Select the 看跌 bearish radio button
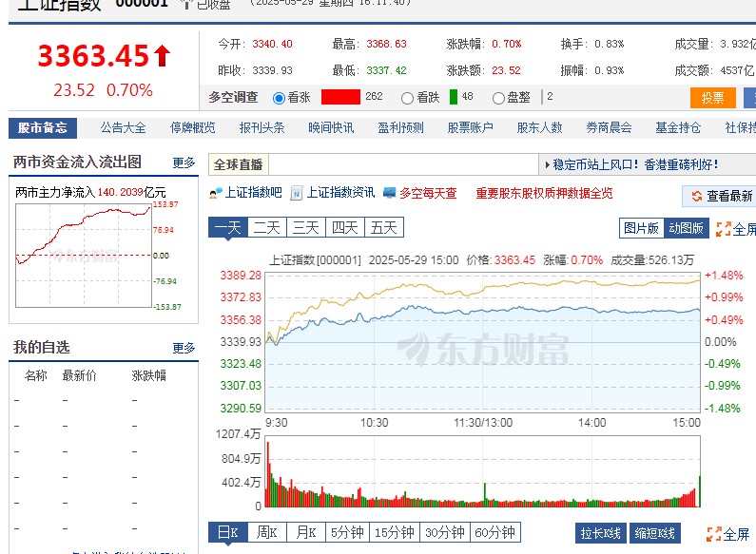 pyautogui.click(x=407, y=98)
